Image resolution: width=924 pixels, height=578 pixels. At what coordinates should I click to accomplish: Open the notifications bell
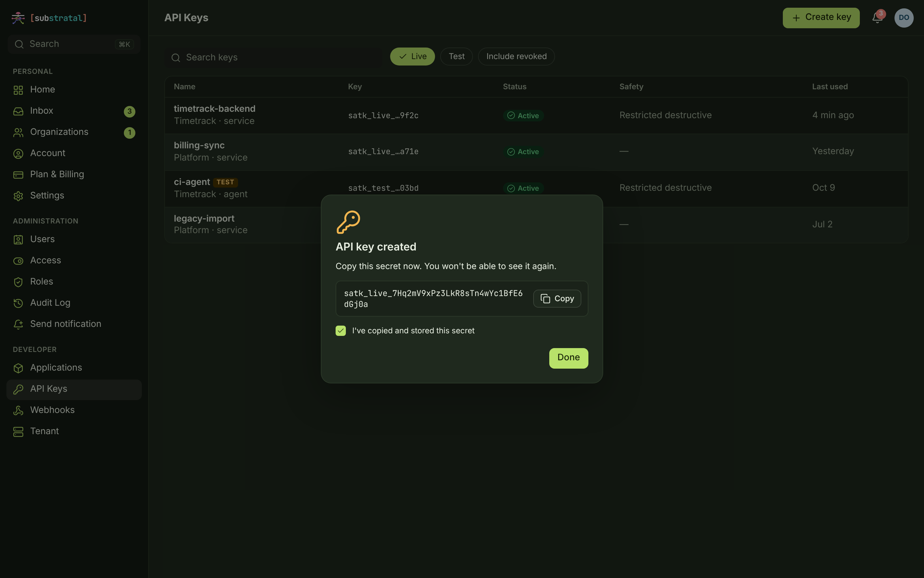(877, 18)
